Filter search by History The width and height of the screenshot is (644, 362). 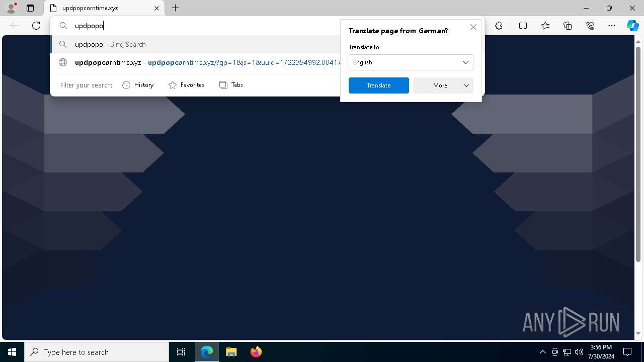pyautogui.click(x=138, y=85)
